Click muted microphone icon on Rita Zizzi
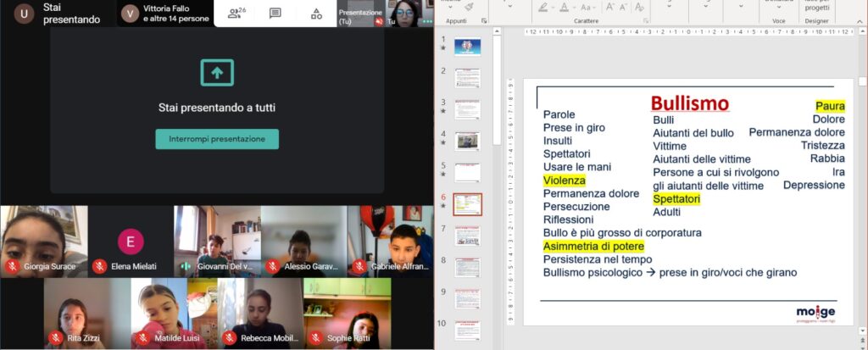 coord(56,338)
